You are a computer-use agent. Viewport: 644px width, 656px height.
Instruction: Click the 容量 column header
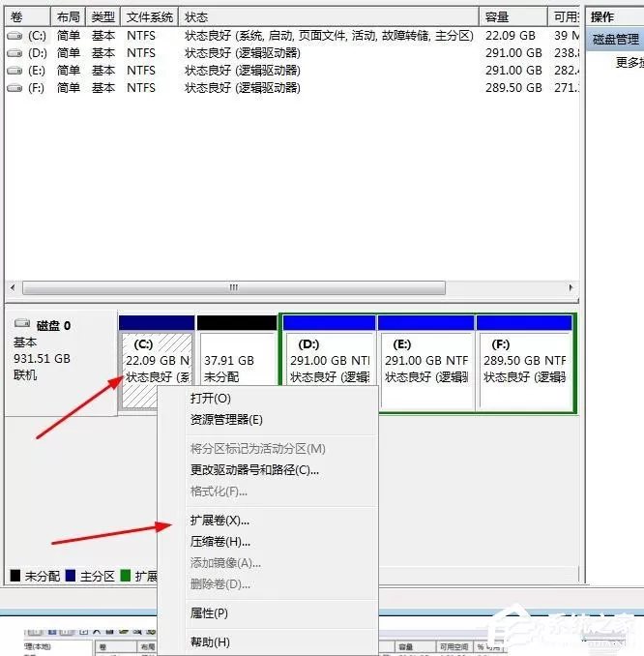tap(513, 17)
